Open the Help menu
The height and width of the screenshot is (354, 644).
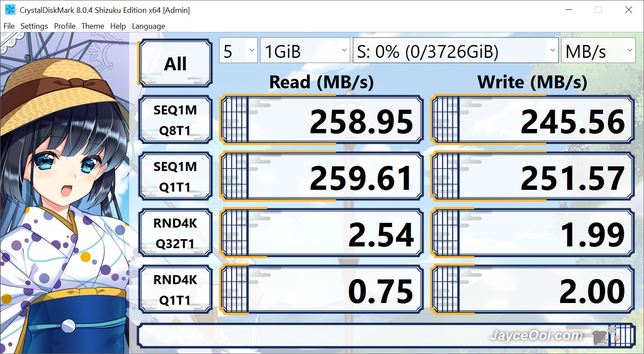pyautogui.click(x=118, y=26)
